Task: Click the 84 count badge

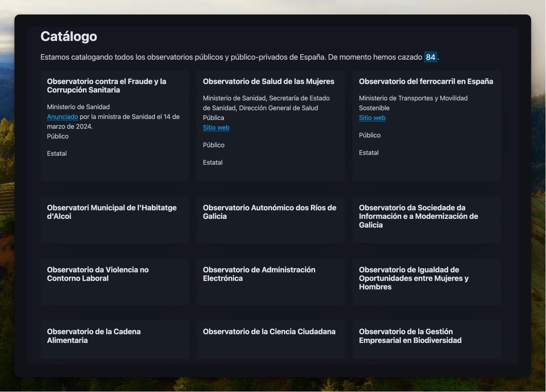Action: pyautogui.click(x=430, y=57)
